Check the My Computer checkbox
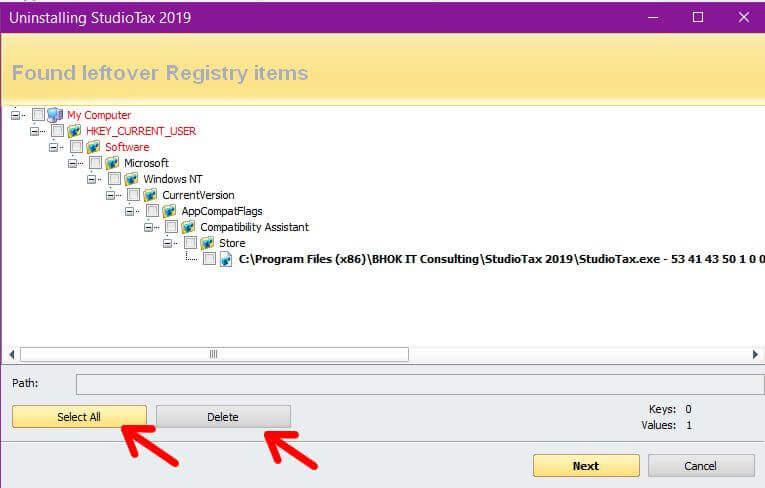The width and height of the screenshot is (765, 488). tap(38, 115)
